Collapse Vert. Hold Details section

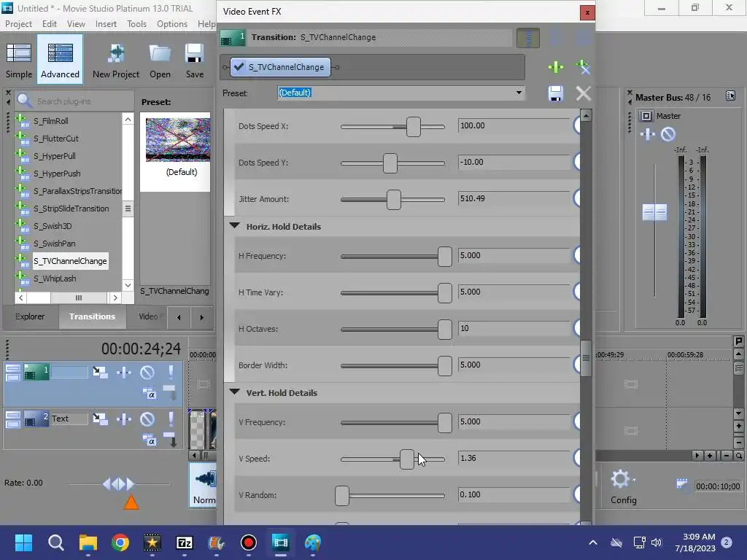click(234, 392)
